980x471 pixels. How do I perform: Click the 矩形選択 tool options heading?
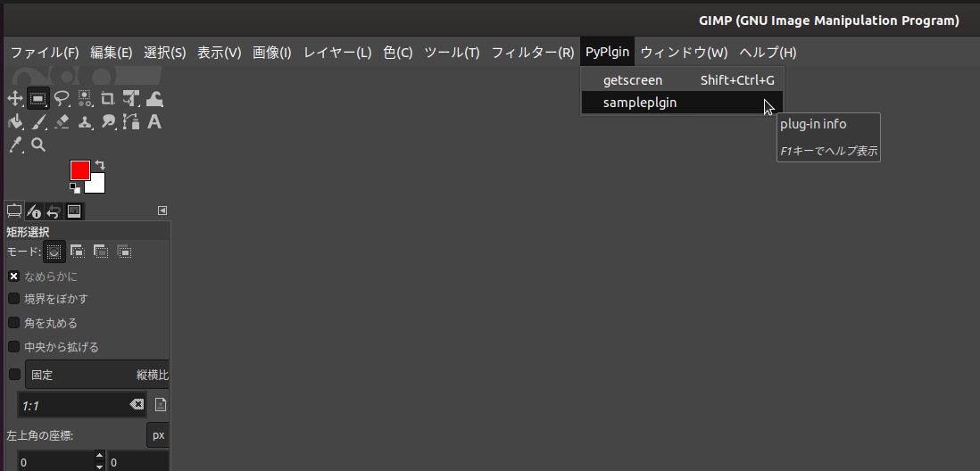pyautogui.click(x=28, y=232)
